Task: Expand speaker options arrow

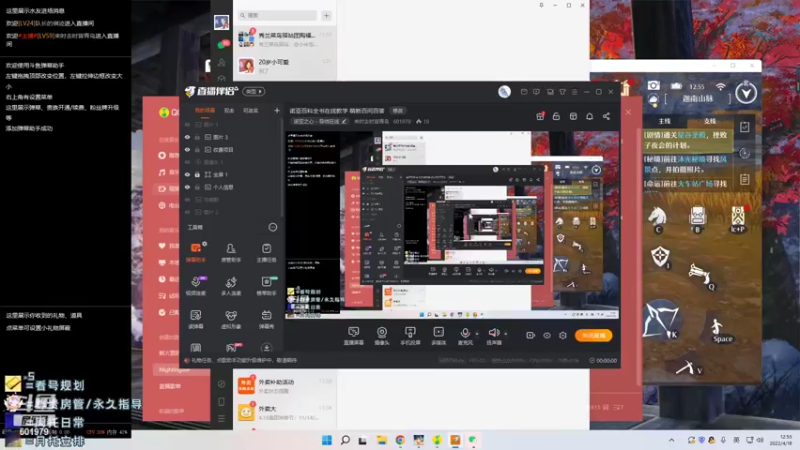Action: click(x=506, y=334)
